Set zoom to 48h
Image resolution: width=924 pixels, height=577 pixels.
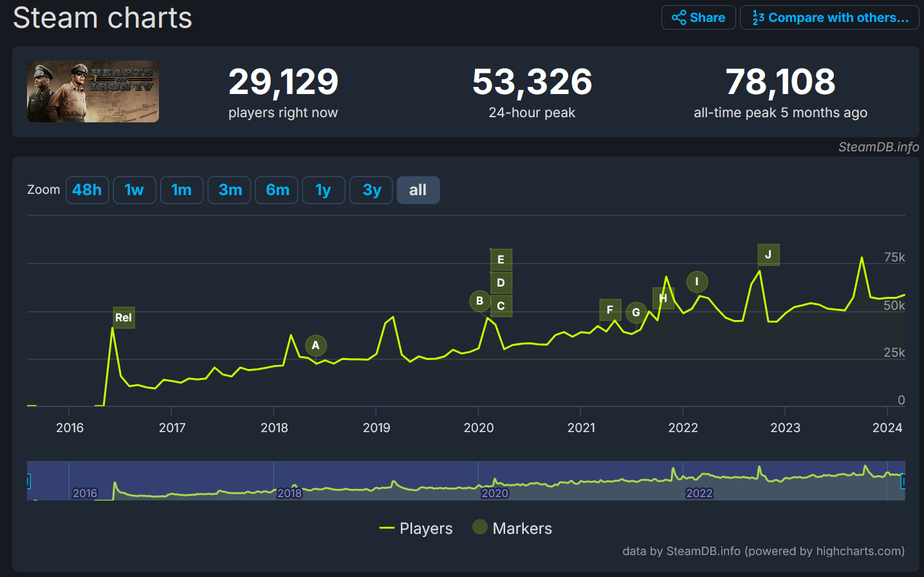[x=87, y=190]
